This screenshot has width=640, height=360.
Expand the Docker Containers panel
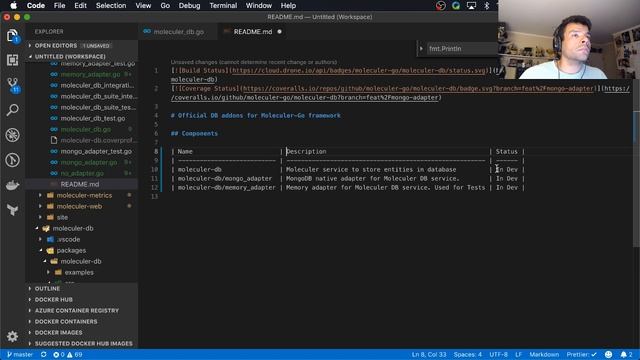point(82,322)
